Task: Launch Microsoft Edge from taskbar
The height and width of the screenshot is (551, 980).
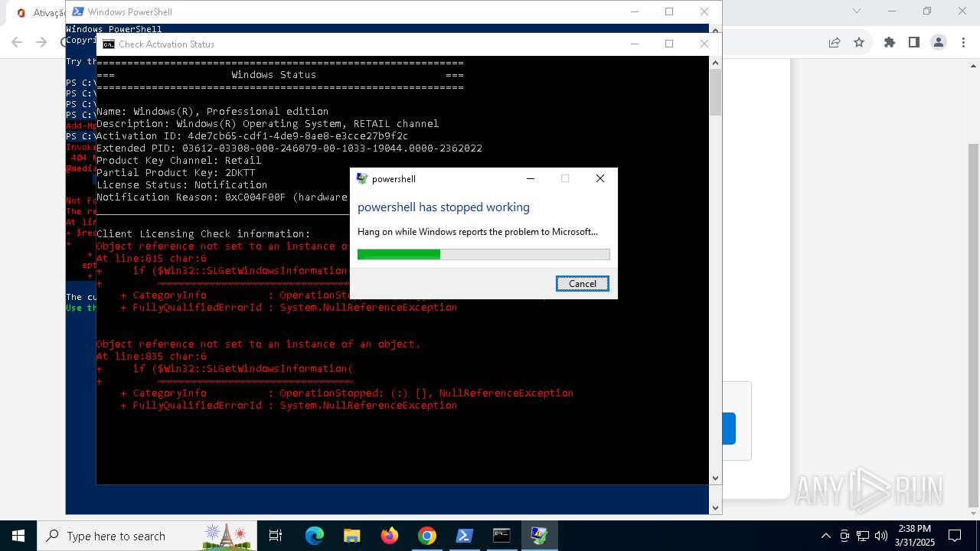Action: 315,536
